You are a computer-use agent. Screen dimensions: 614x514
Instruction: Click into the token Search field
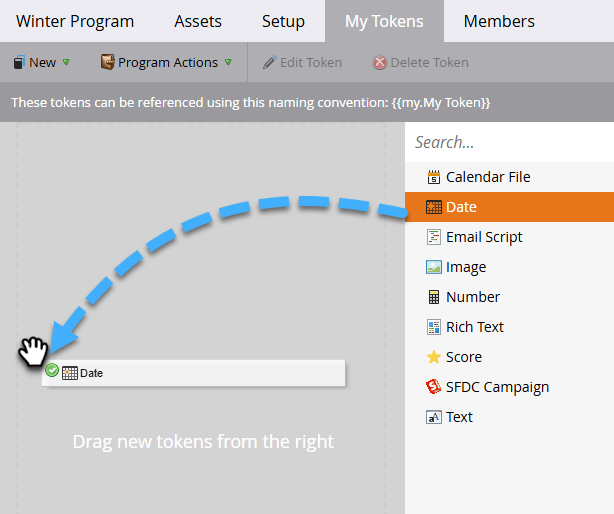509,142
